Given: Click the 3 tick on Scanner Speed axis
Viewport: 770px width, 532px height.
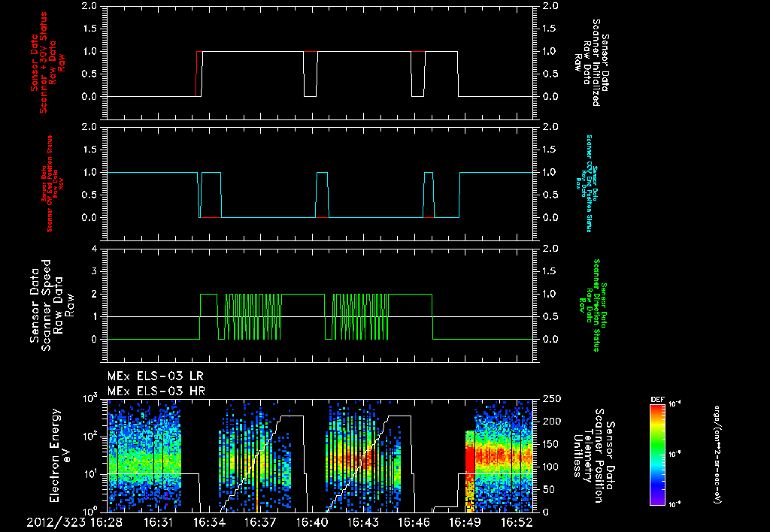Looking at the screenshot, I should 94,271.
